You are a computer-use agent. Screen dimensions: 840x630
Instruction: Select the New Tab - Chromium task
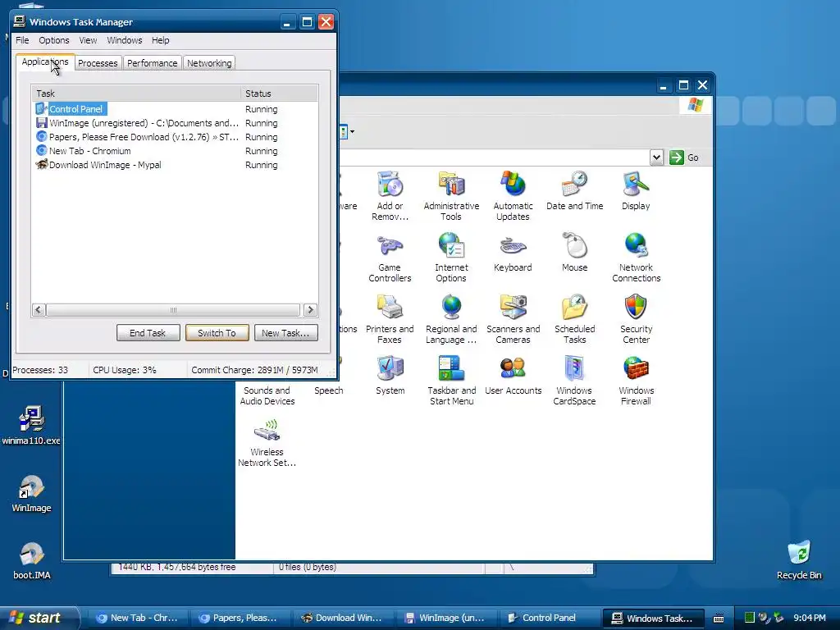tap(175, 151)
